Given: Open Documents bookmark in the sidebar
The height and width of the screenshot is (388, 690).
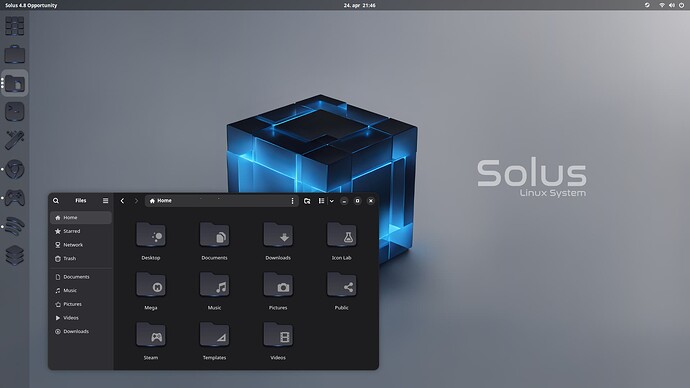Looking at the screenshot, I should coord(81,277).
